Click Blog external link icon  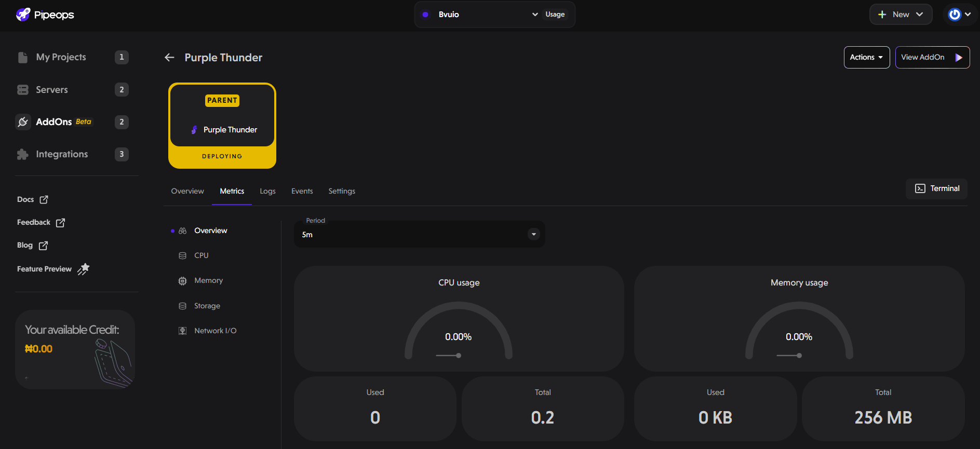click(x=44, y=246)
